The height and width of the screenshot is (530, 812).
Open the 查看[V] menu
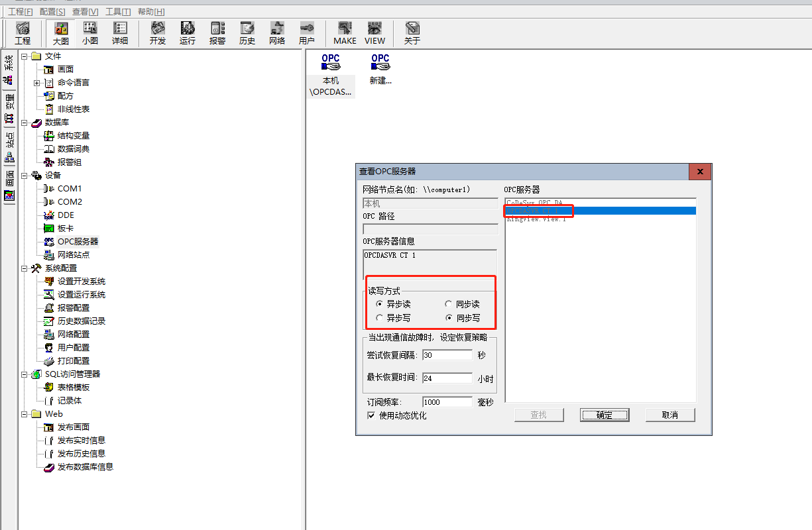(86, 11)
